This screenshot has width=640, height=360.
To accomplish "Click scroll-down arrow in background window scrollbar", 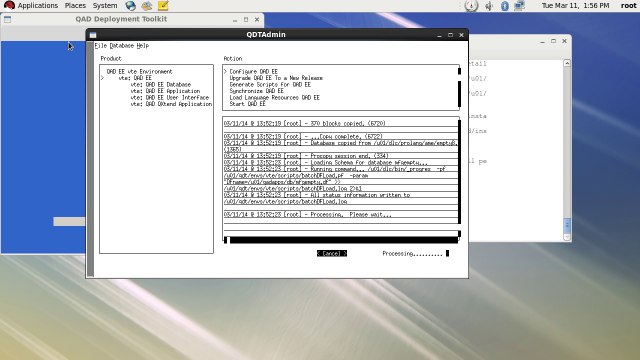I will click(567, 237).
